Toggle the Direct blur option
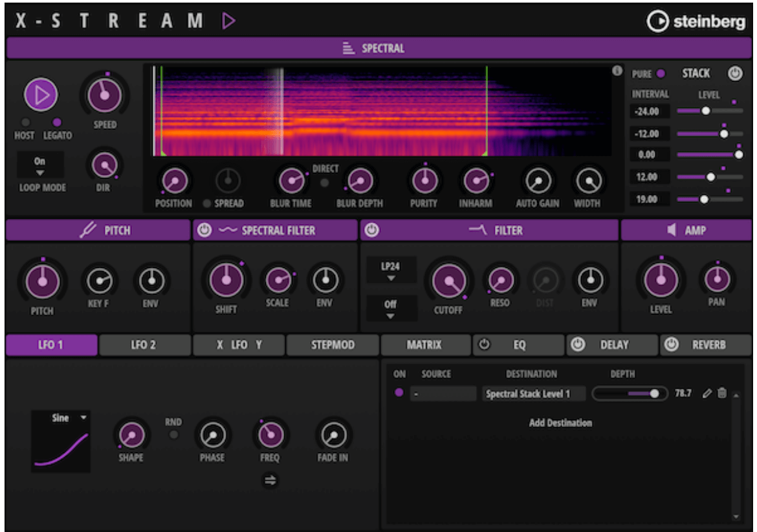This screenshot has width=757, height=532. tap(324, 183)
